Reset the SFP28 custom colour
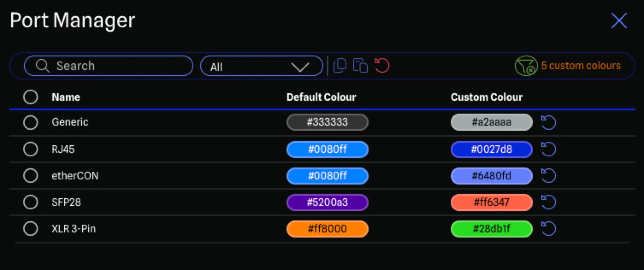This screenshot has width=644, height=270. click(x=548, y=202)
